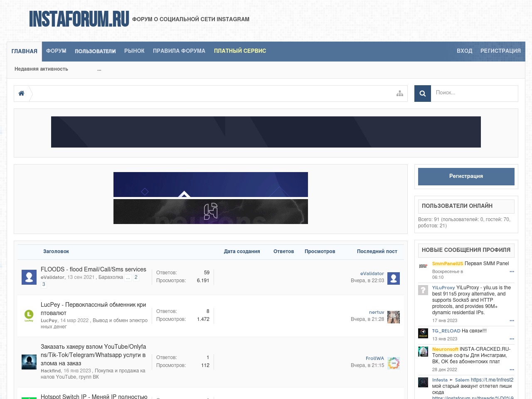Expand page ellipsis in FLOODS thread
Image resolution: width=532 pixels, height=399 pixels.
pyautogui.click(x=128, y=277)
